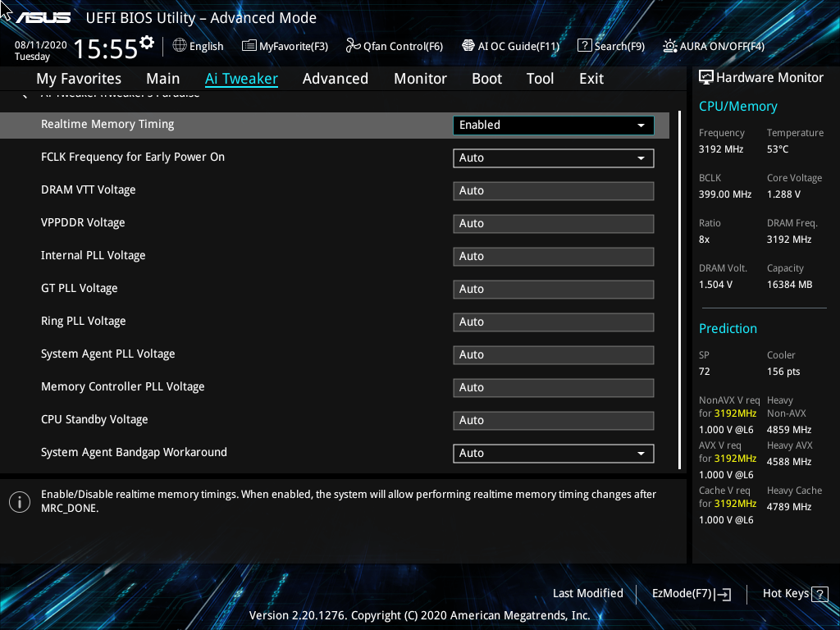This screenshot has width=840, height=630.
Task: Click GT PLL Voltage input field
Action: pyautogui.click(x=554, y=290)
